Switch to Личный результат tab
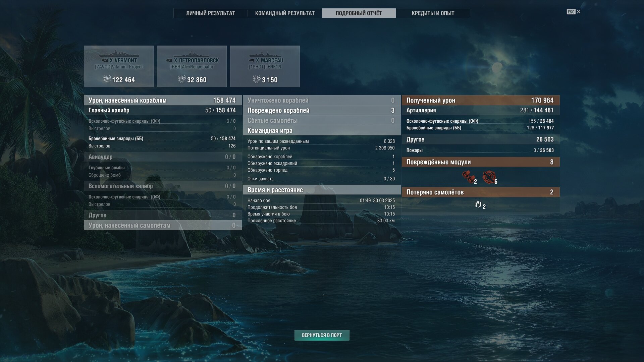The width and height of the screenshot is (644, 362). [x=211, y=13]
